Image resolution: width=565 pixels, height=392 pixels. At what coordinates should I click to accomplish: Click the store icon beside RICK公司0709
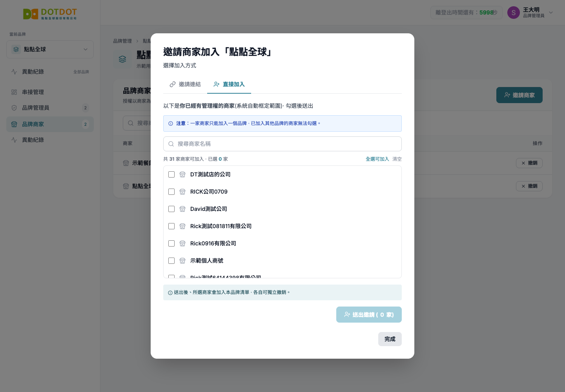point(182,192)
